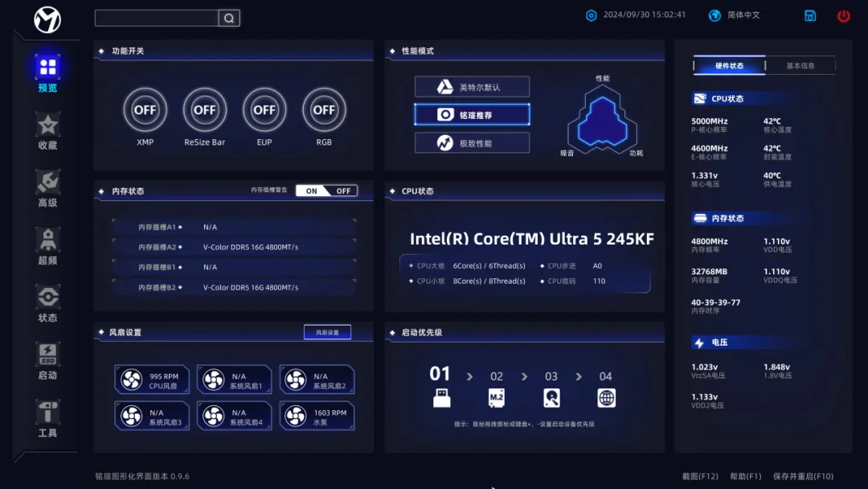Switch to the 硬件状态 tab
868x489 pixels.
730,66
